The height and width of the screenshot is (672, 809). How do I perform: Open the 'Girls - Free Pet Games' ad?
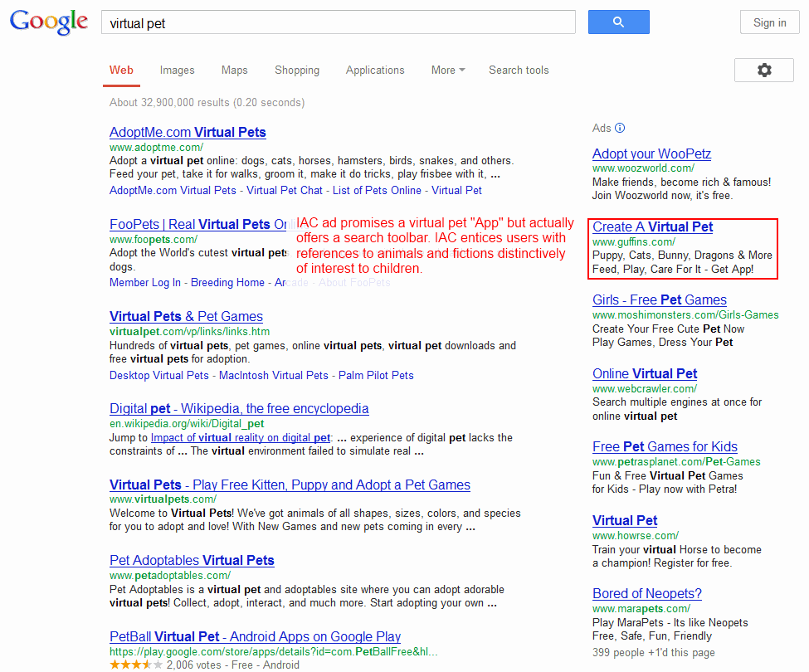tap(660, 299)
